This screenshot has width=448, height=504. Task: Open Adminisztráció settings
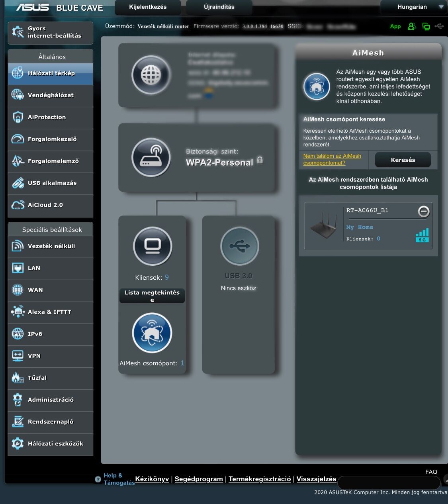(51, 400)
